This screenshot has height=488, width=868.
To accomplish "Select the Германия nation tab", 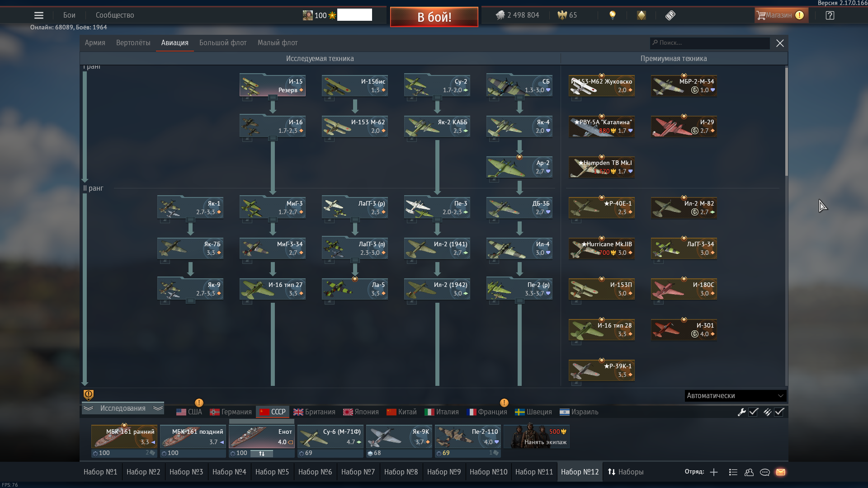I will coord(231,412).
